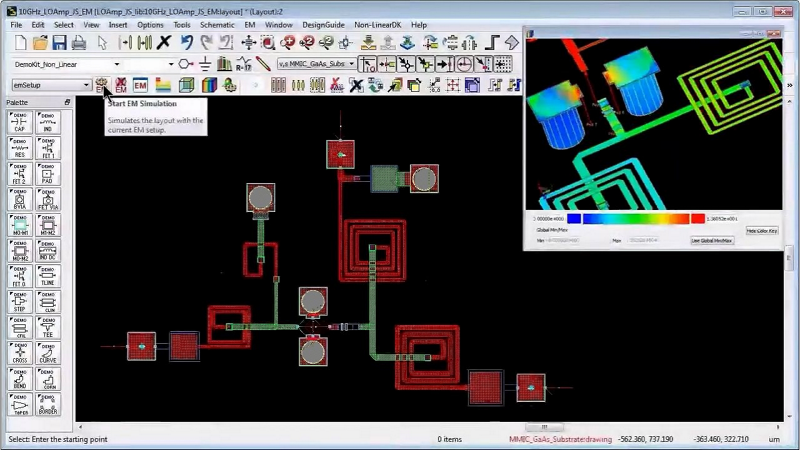Toggle the circle center snap mode icon
The image size is (800, 450).
[464, 64]
